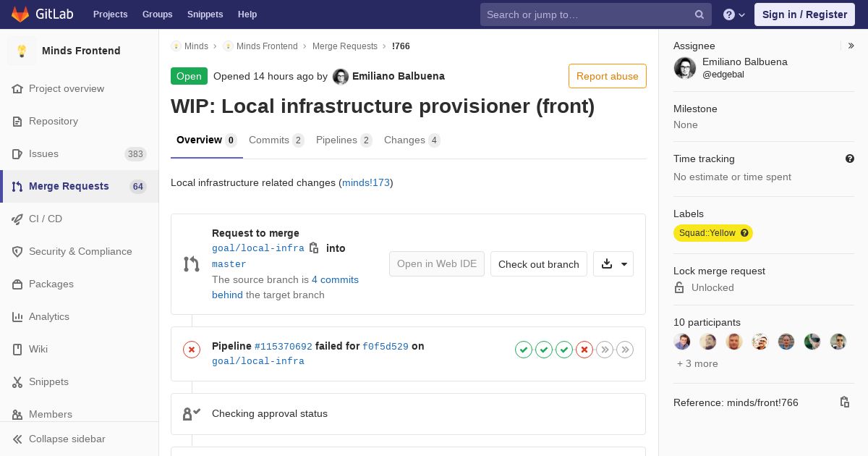Copy the source branch name icon
868x456 pixels.
314,248
